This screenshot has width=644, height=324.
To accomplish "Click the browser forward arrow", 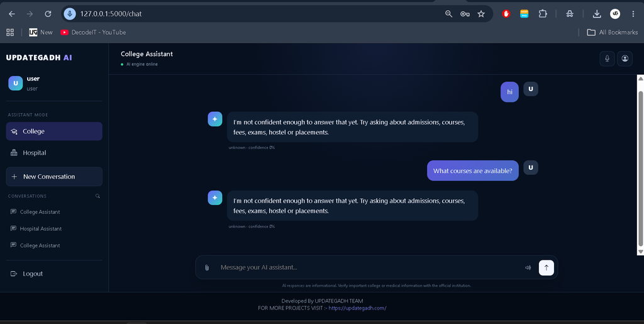I will (x=30, y=14).
